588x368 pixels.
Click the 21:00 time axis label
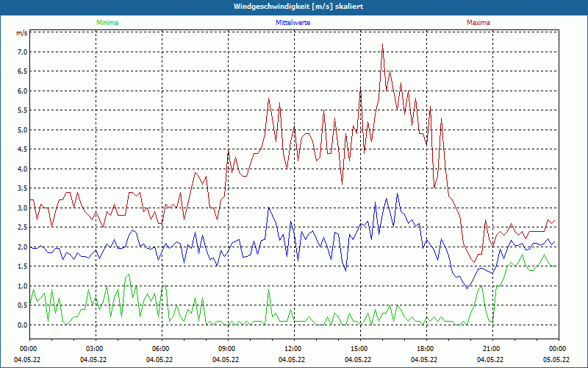click(492, 349)
